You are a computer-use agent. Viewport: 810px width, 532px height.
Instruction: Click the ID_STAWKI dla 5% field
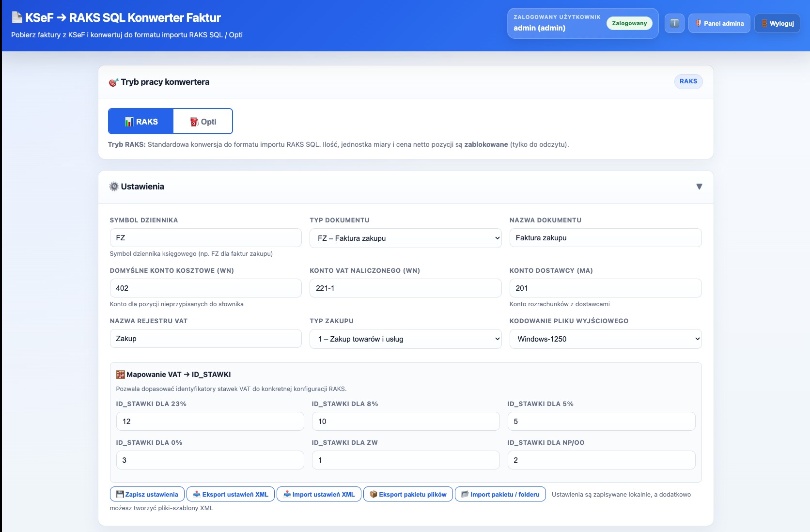click(601, 422)
